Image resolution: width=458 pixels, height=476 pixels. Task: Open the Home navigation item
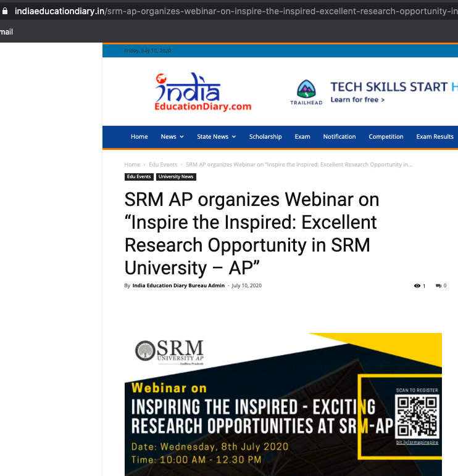(x=139, y=137)
